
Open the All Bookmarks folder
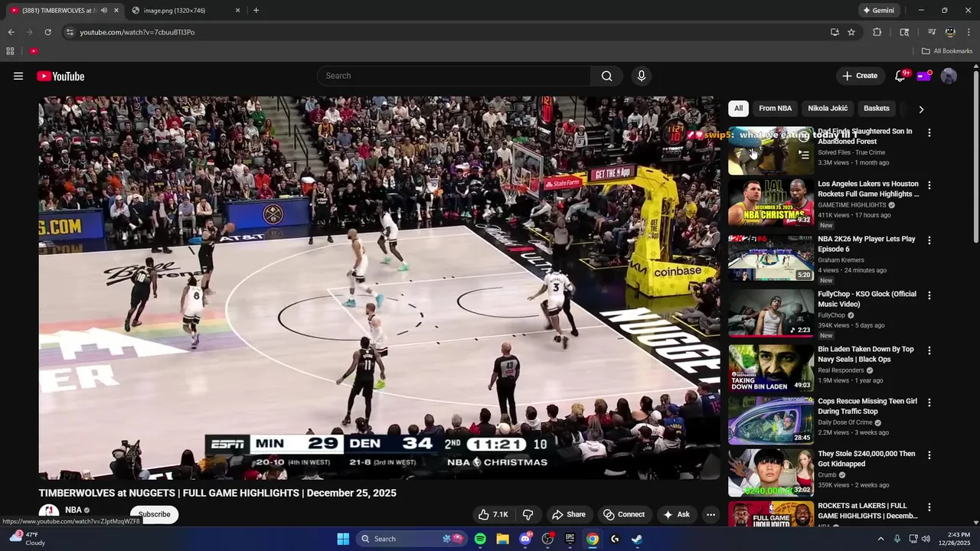coord(947,51)
